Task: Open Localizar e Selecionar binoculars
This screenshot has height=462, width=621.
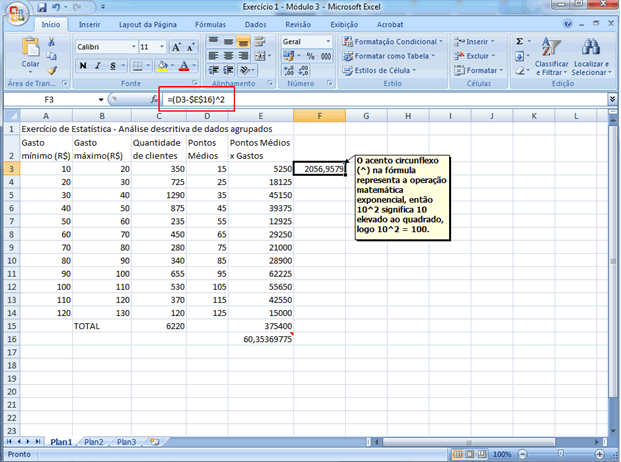Action: click(x=591, y=57)
